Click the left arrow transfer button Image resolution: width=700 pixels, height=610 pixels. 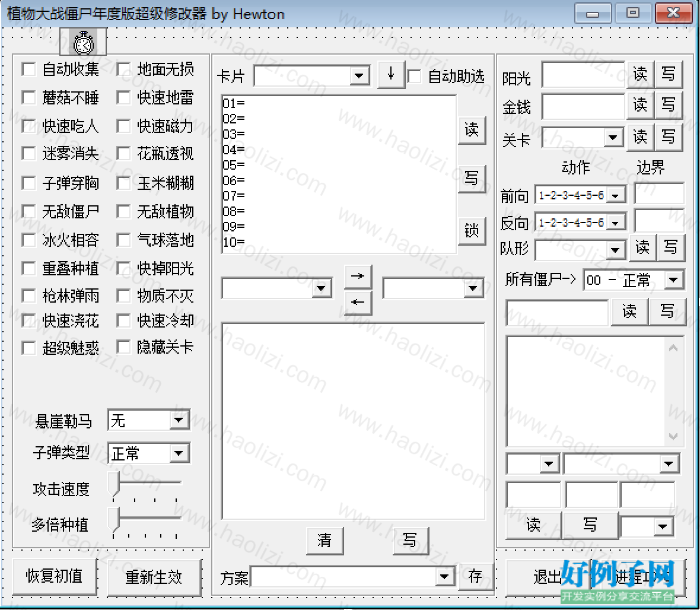click(358, 302)
